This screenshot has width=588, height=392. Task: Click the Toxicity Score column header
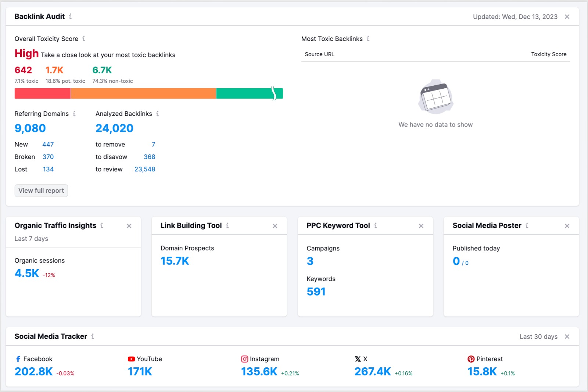pyautogui.click(x=549, y=54)
